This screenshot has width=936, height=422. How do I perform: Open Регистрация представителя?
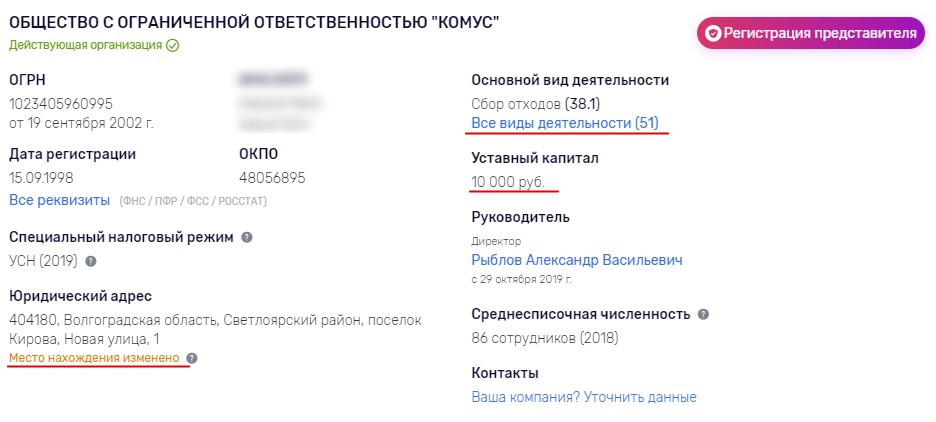coord(811,33)
